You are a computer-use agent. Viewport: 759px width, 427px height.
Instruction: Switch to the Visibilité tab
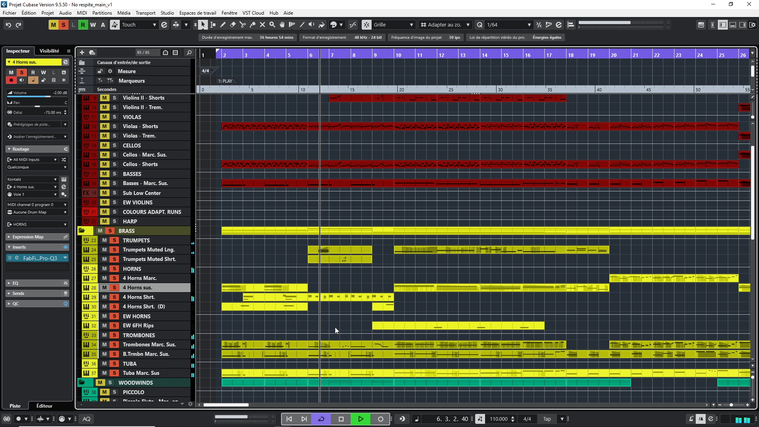coord(49,51)
